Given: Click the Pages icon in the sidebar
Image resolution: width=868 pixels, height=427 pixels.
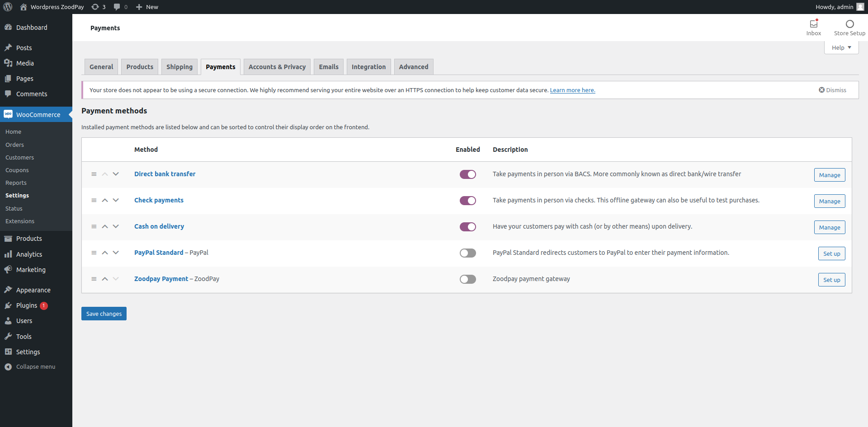Looking at the screenshot, I should (x=8, y=78).
